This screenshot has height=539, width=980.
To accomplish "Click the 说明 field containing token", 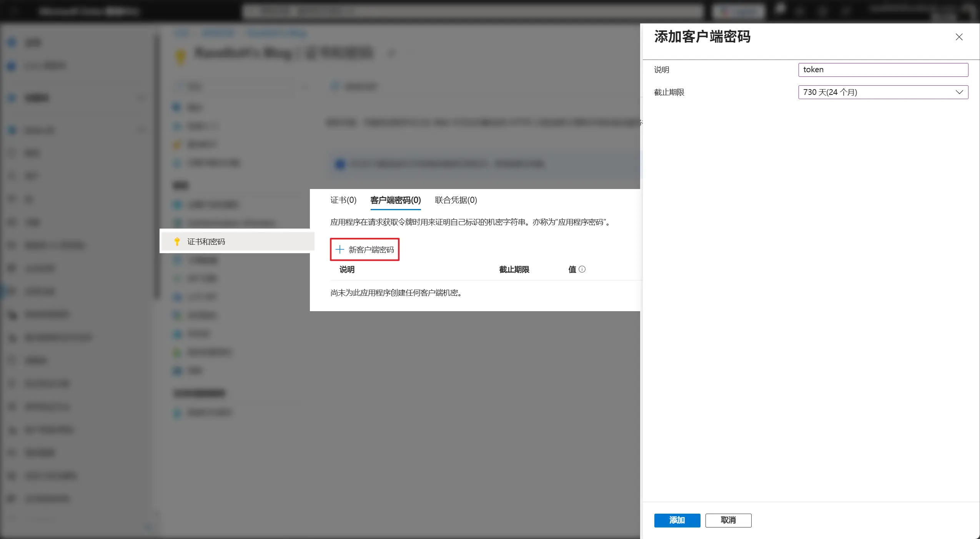I will pos(882,70).
